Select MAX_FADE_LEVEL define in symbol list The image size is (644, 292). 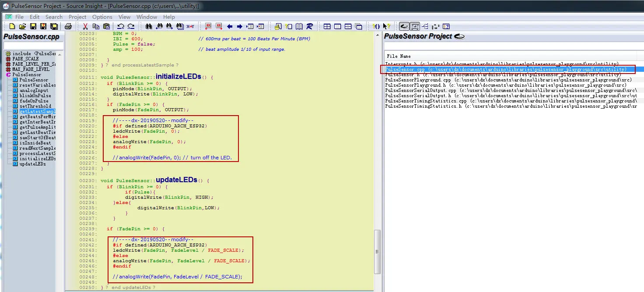(x=31, y=69)
